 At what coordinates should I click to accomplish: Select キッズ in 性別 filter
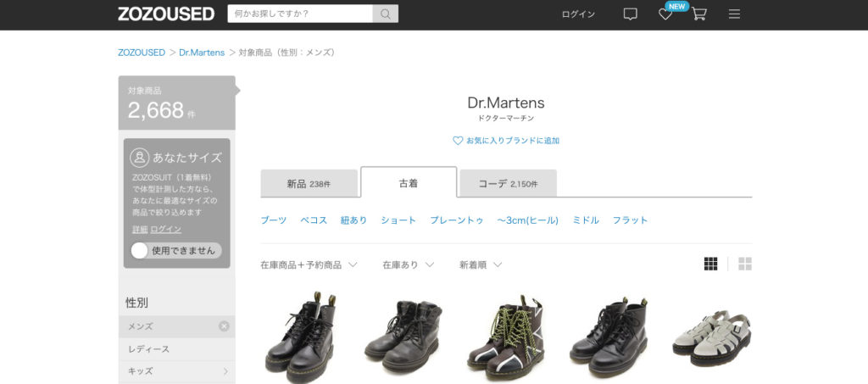pyautogui.click(x=176, y=371)
